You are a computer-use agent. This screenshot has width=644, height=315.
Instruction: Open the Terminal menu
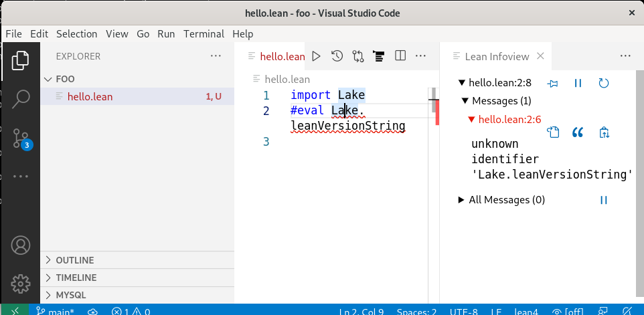204,33
